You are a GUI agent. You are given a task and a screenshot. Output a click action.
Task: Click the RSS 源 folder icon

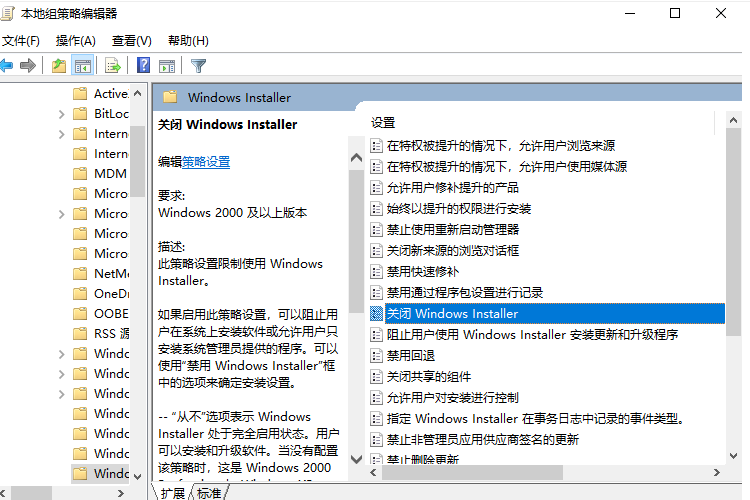pos(80,333)
